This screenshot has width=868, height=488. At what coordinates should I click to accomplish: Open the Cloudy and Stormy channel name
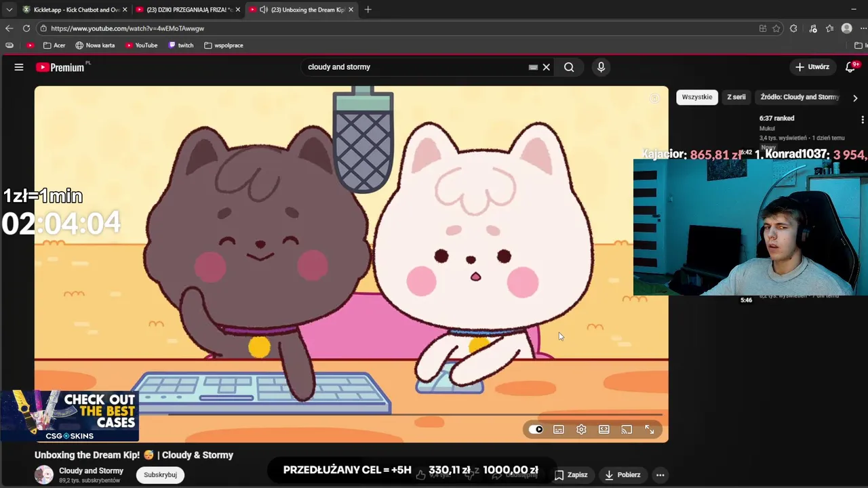[92, 471]
